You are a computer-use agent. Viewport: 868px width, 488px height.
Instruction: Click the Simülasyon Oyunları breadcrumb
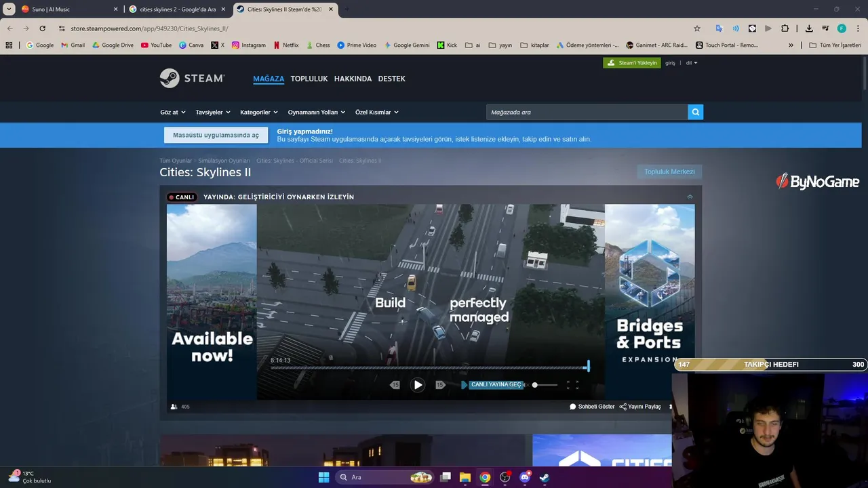click(x=224, y=161)
